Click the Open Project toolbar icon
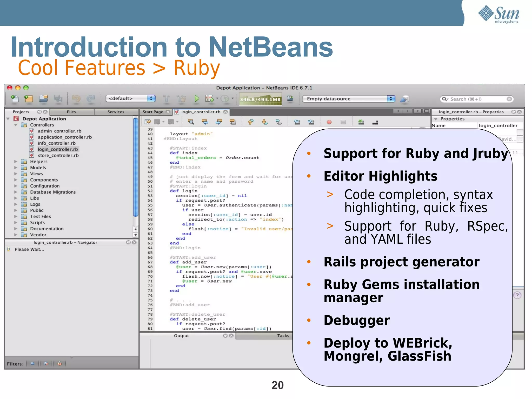 [x=43, y=99]
